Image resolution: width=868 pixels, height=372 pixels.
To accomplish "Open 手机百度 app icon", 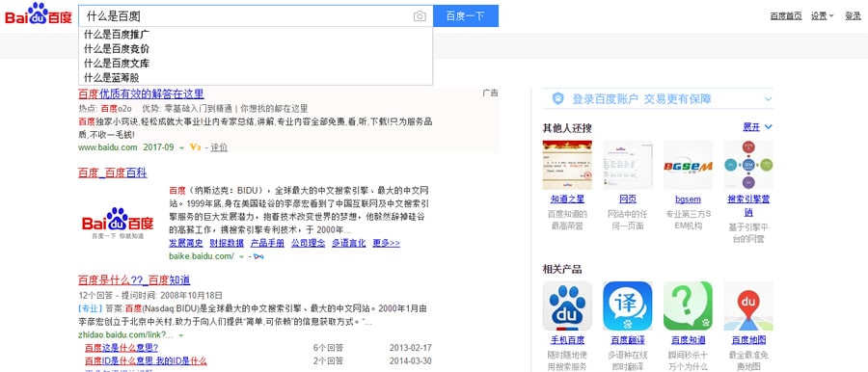I will click(567, 306).
